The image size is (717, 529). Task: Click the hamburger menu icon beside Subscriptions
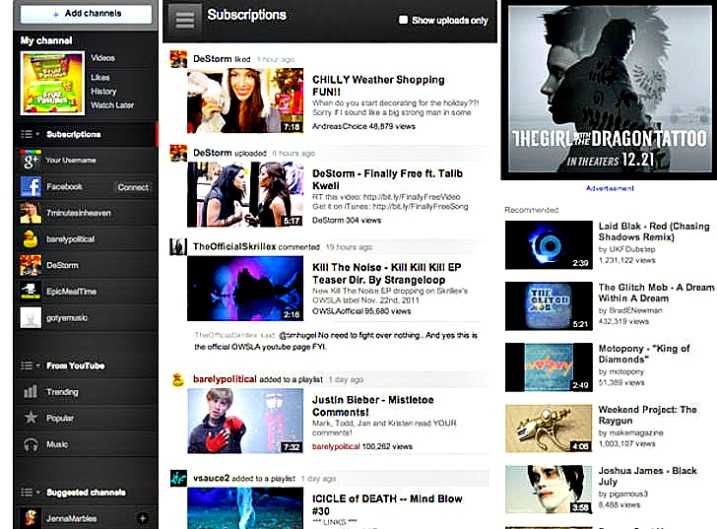coord(182,19)
